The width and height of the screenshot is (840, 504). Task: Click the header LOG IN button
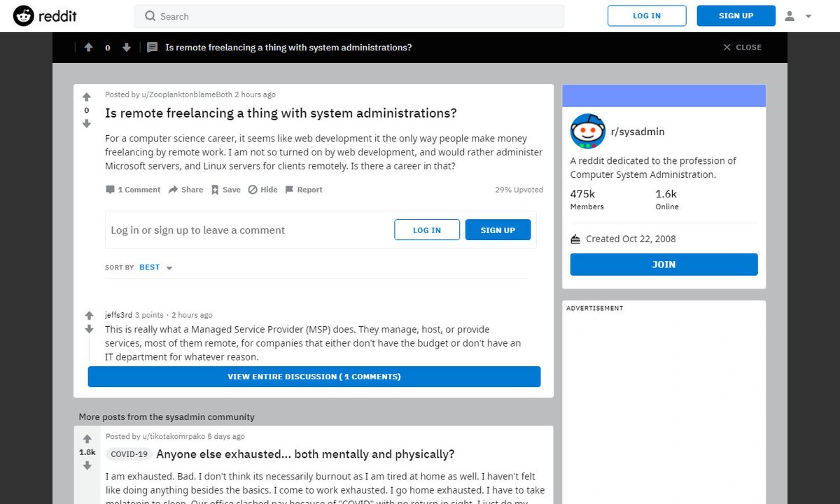tap(646, 15)
